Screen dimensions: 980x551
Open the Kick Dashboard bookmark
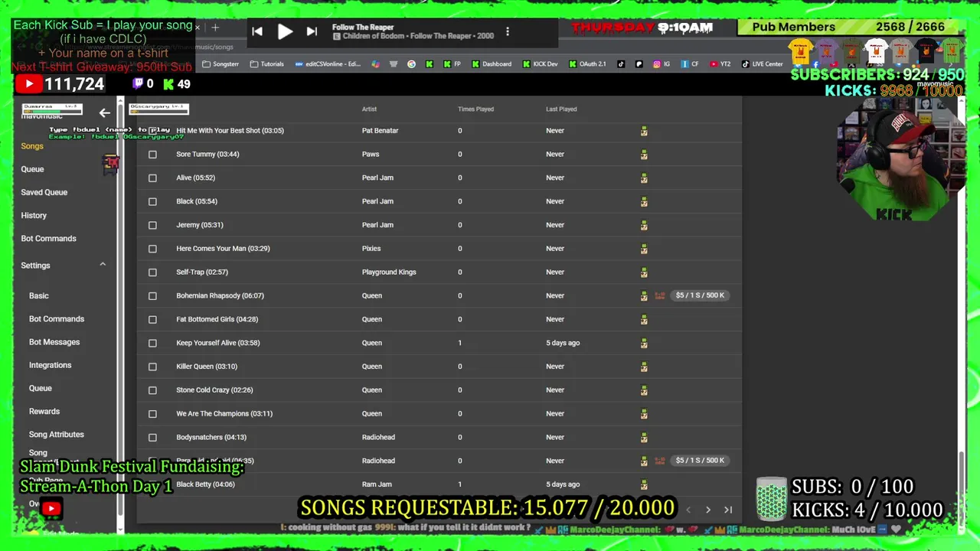point(492,64)
